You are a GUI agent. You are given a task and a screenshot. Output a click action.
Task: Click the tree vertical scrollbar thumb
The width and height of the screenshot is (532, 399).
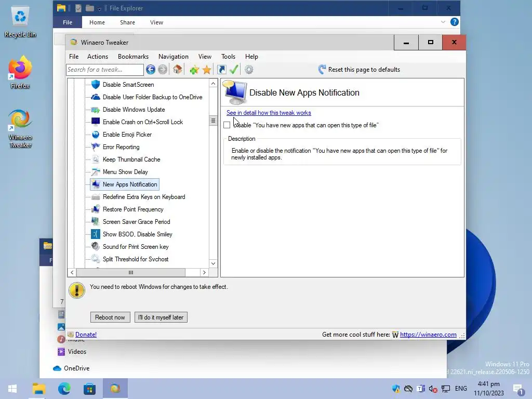213,121
